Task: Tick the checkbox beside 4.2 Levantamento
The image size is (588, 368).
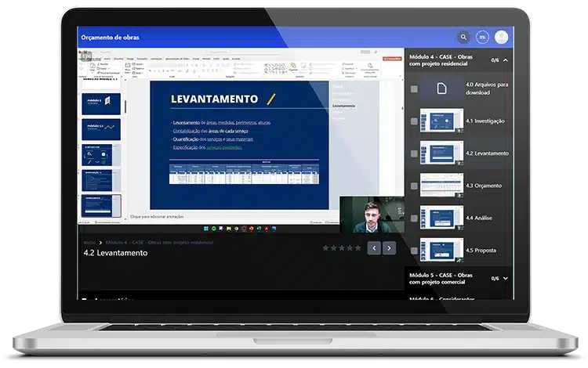Action: [x=414, y=153]
